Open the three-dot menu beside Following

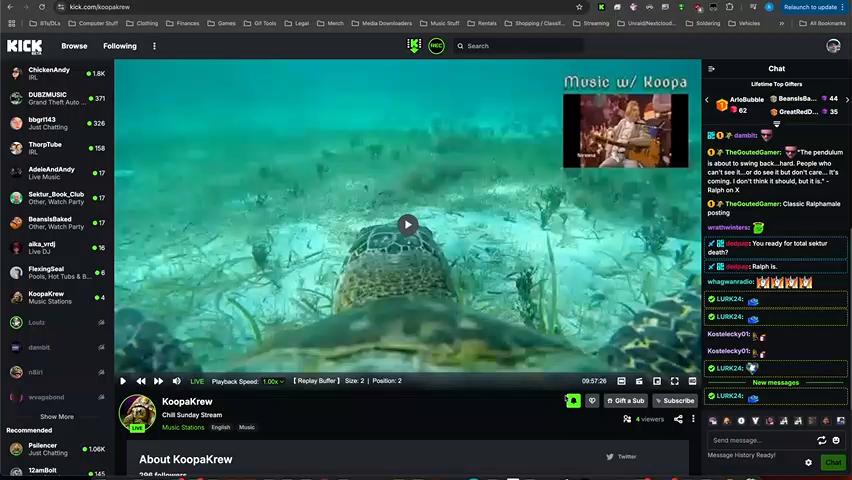pos(154,46)
